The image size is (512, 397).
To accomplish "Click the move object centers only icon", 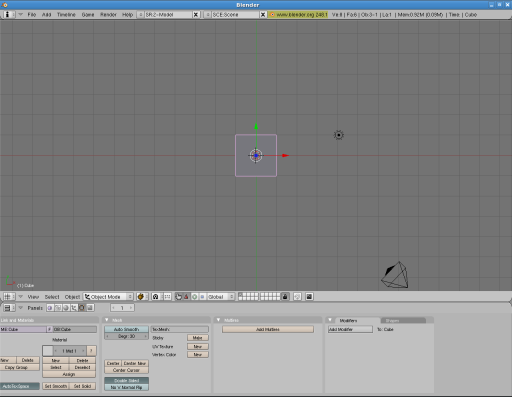I will (x=167, y=297).
